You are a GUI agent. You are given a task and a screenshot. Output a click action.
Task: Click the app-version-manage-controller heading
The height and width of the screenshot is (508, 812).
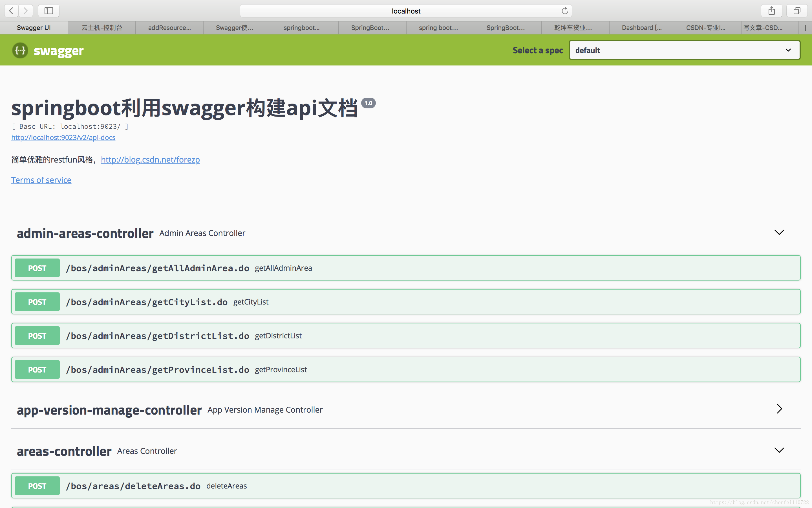(109, 410)
